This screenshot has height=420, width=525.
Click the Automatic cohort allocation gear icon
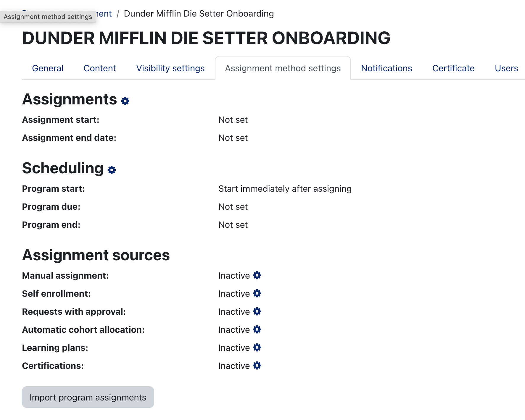[257, 329]
